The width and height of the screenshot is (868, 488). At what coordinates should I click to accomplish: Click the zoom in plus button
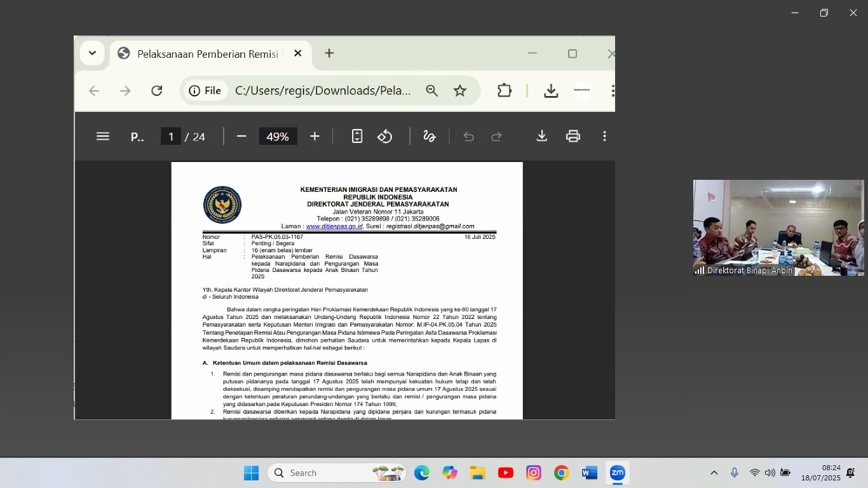click(x=315, y=137)
